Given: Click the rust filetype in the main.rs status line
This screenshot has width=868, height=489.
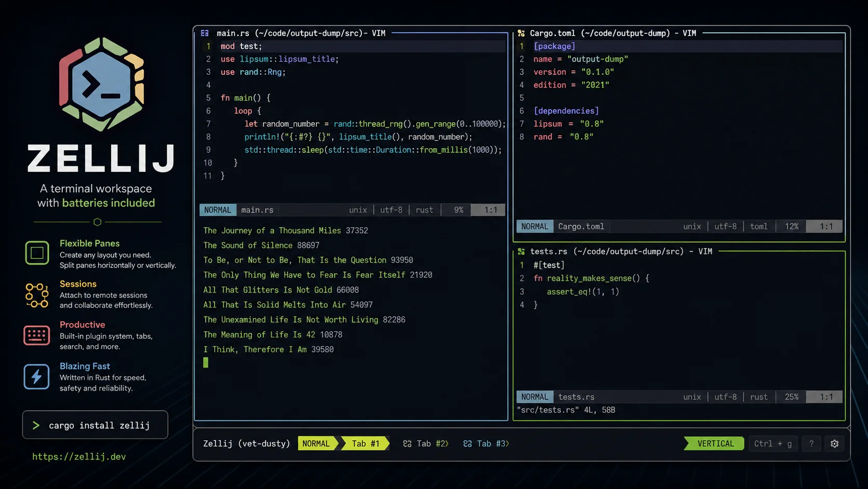Looking at the screenshot, I should pos(424,210).
